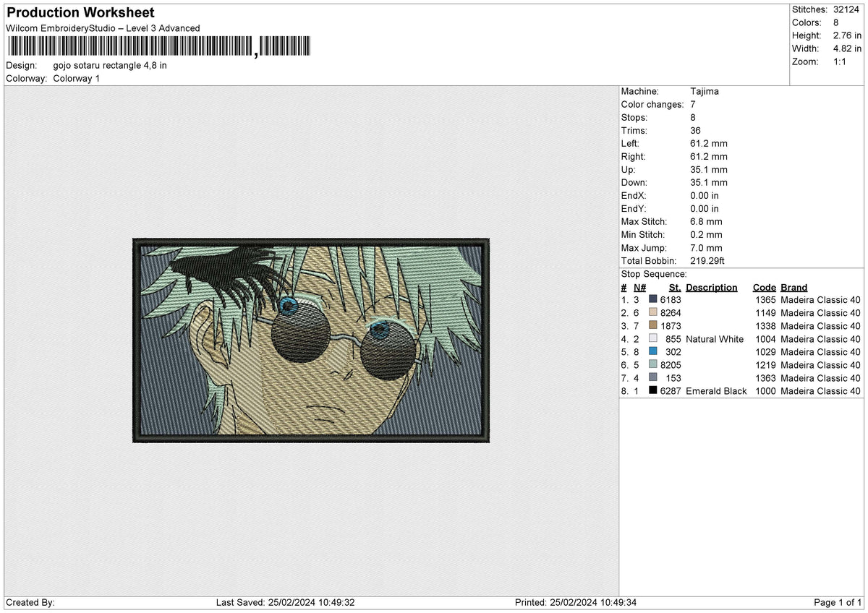Select thread code "1000"
The height and width of the screenshot is (613, 868).
click(x=765, y=391)
